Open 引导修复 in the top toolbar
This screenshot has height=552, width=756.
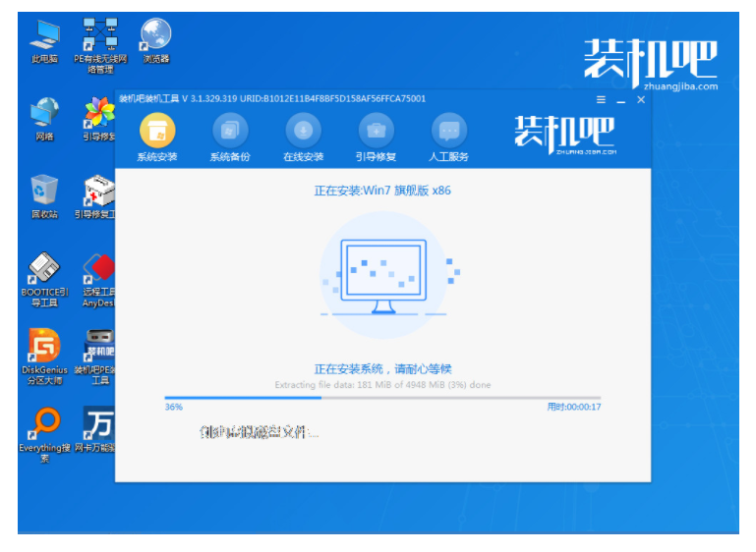(x=376, y=131)
